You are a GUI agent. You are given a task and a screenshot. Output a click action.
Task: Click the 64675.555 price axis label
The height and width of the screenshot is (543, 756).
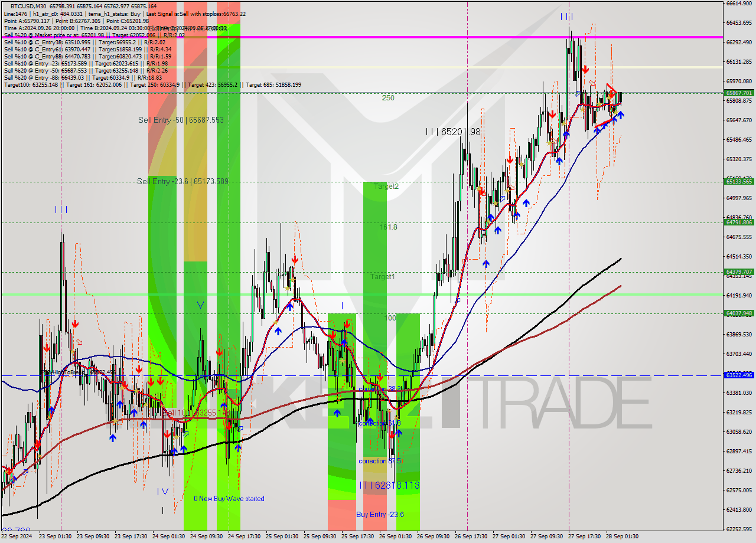(739, 237)
